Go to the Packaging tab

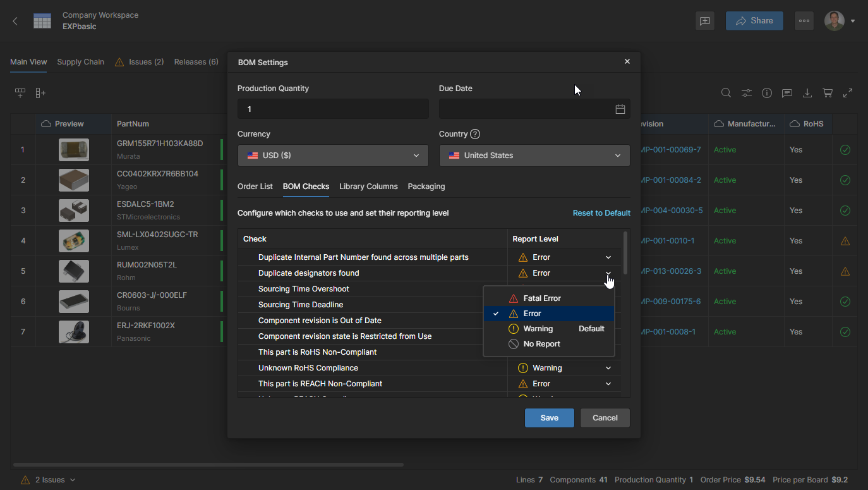tap(426, 187)
